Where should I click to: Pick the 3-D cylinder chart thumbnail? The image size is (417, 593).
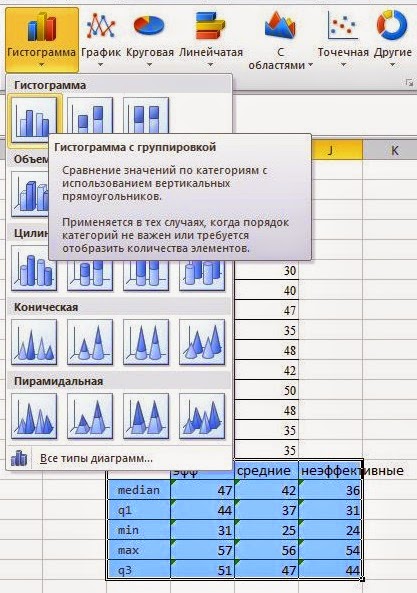202,276
